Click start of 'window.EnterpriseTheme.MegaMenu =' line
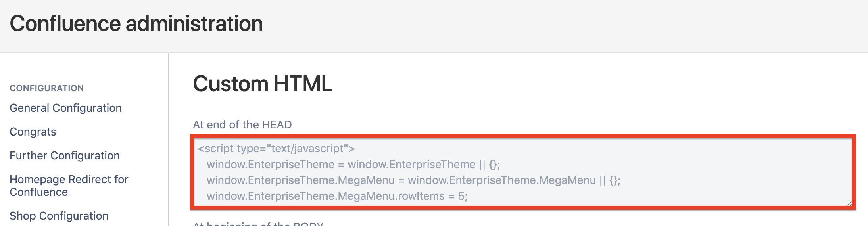The image size is (868, 226). tap(207, 180)
